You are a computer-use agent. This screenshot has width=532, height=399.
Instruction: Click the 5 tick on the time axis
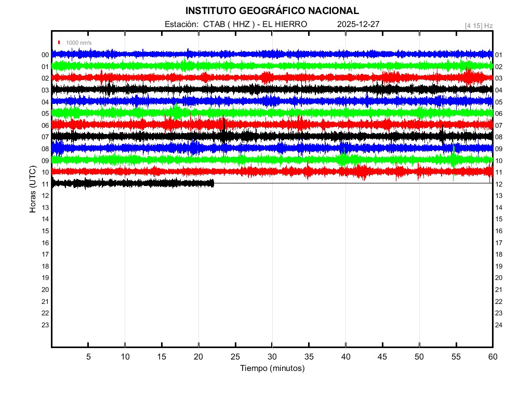pyautogui.click(x=88, y=357)
